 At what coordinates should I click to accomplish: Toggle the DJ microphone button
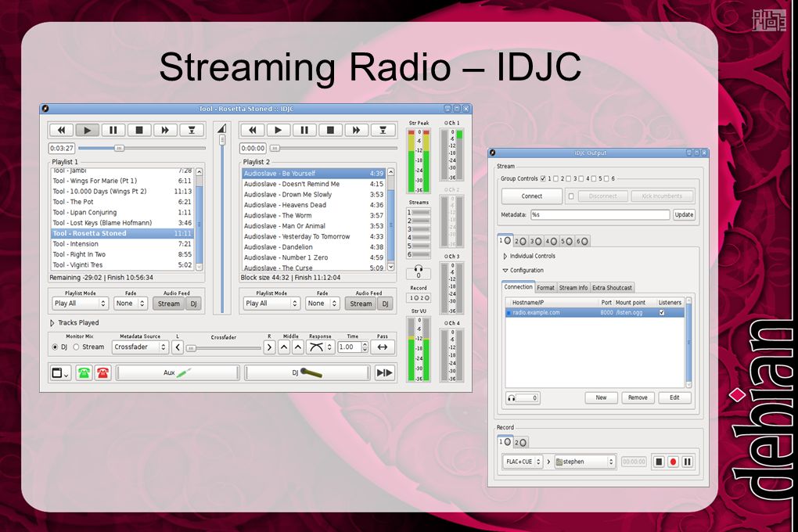tap(307, 372)
